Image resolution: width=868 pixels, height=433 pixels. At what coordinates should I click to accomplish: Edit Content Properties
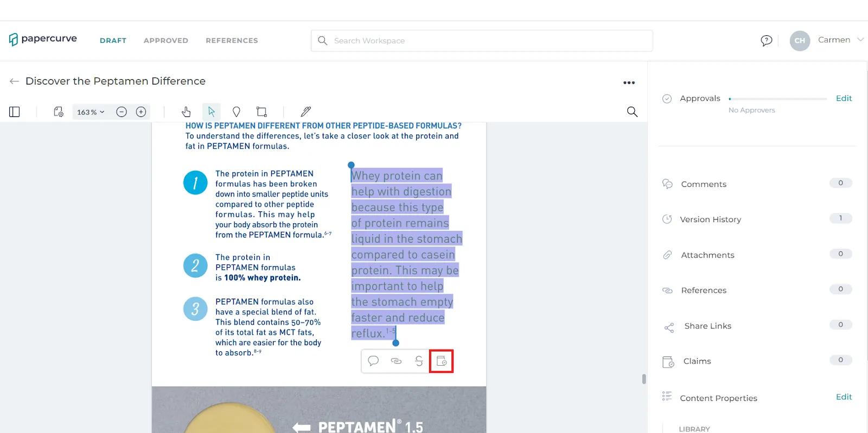click(844, 397)
